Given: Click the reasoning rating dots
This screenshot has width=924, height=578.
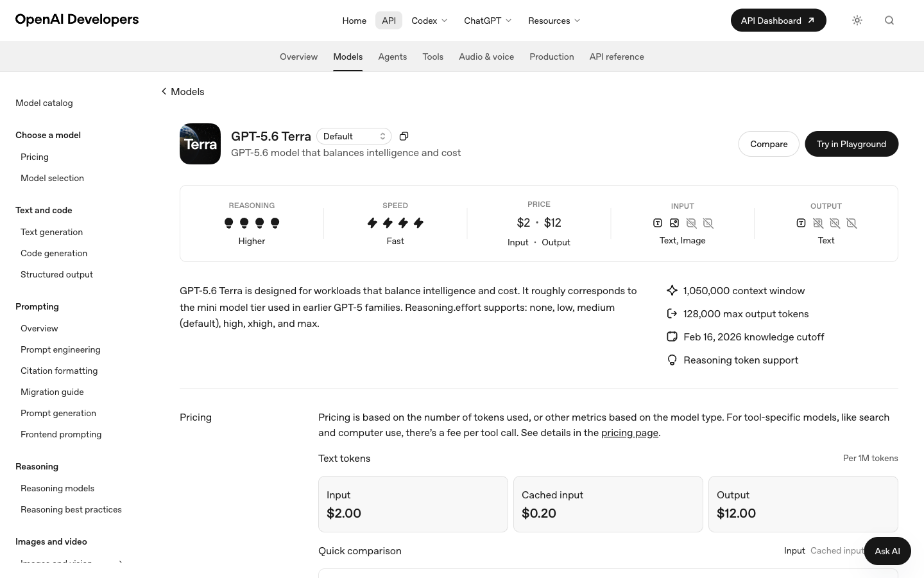Looking at the screenshot, I should [252, 223].
